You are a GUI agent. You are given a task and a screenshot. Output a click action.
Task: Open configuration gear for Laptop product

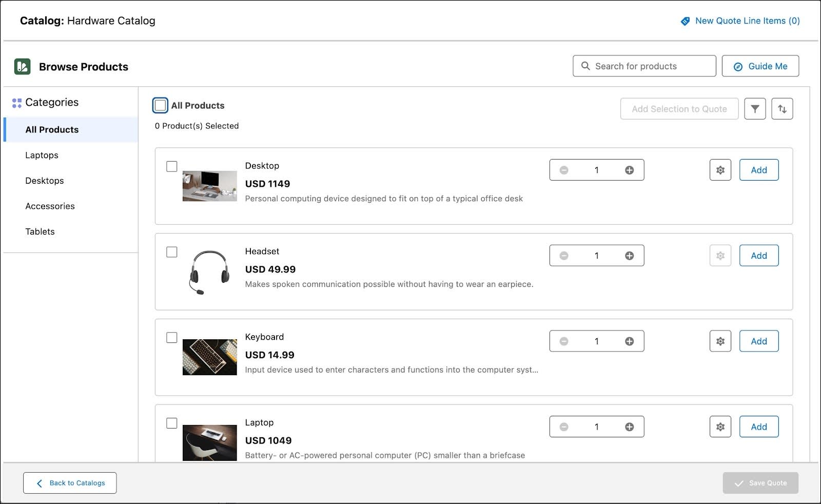(720, 427)
